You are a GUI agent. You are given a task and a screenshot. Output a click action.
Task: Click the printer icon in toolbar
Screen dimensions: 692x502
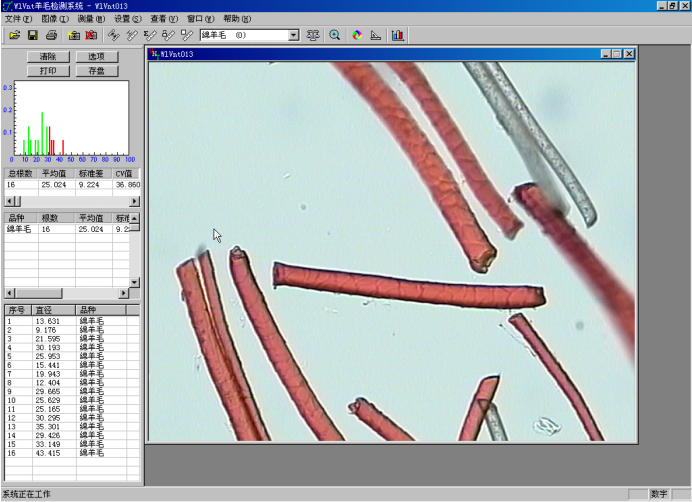(51, 35)
